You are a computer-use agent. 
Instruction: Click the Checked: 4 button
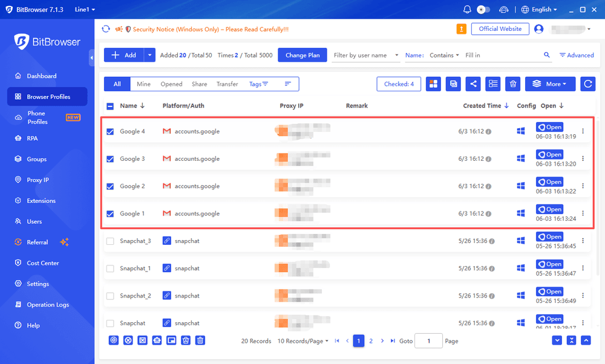399,84
